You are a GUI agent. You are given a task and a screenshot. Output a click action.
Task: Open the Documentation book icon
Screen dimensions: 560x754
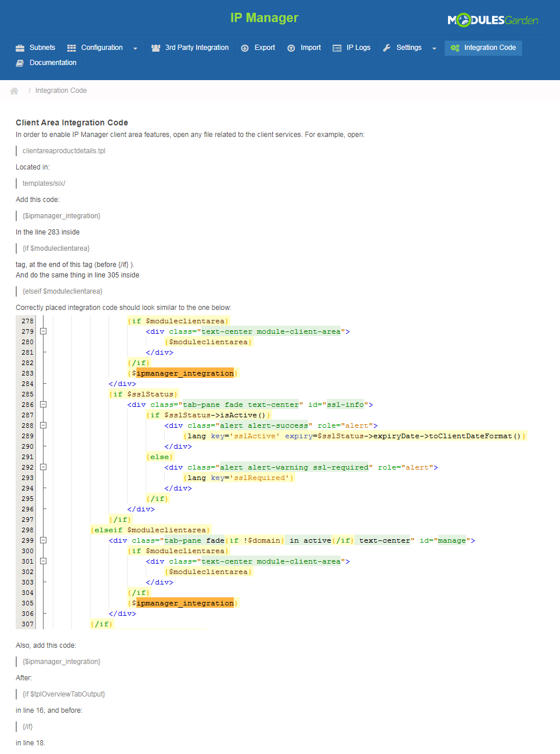pos(20,63)
